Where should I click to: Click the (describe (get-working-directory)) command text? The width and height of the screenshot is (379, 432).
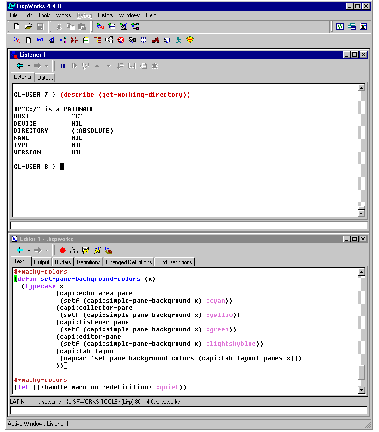(x=125, y=95)
